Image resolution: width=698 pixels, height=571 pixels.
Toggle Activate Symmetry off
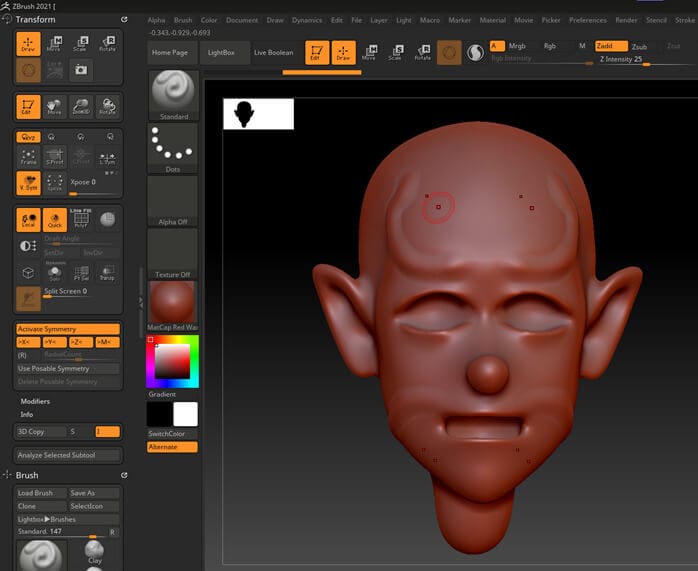point(67,329)
